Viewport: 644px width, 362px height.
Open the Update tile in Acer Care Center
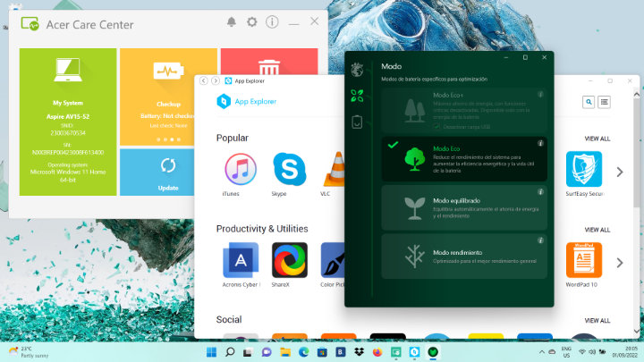[x=157, y=172]
